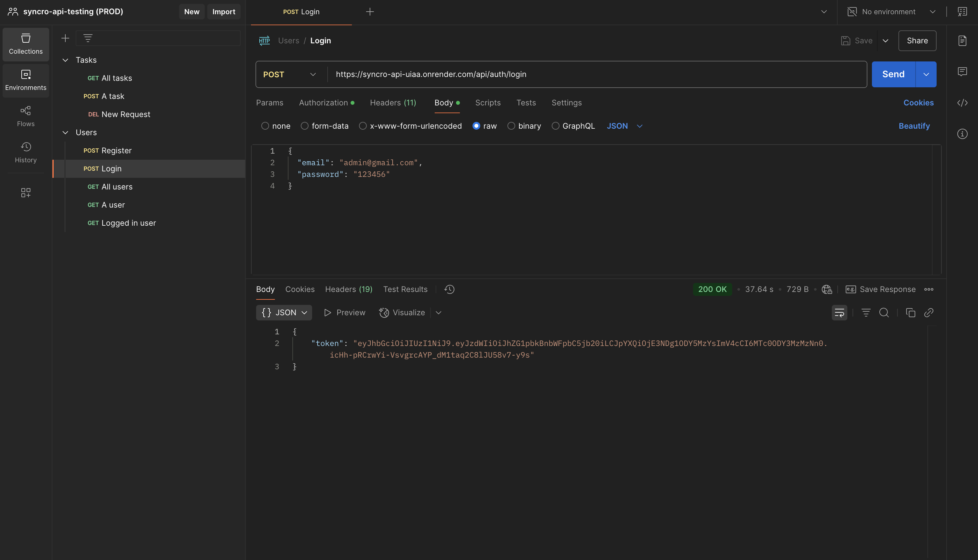Open the Send button dropdown arrow

(x=926, y=74)
